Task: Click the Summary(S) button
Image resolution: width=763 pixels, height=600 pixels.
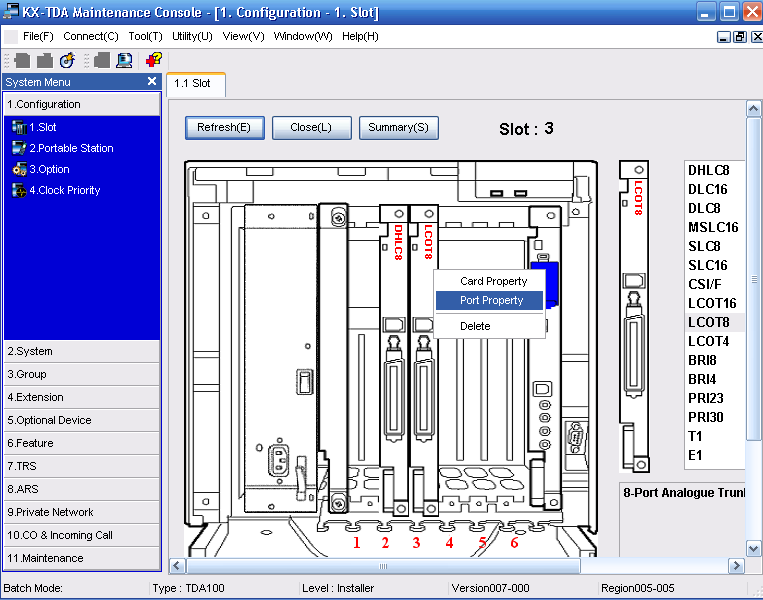Action: click(399, 127)
